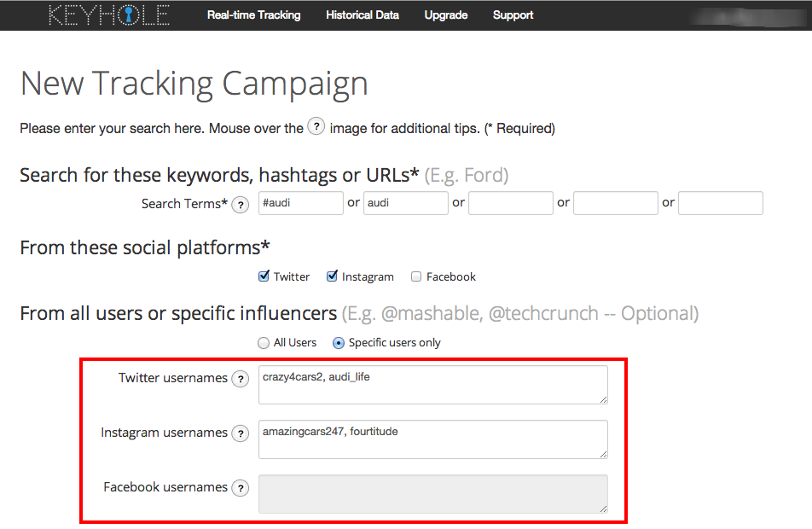Click the help icon beside Instagram usernames
This screenshot has width=812, height=529.
[x=241, y=433]
